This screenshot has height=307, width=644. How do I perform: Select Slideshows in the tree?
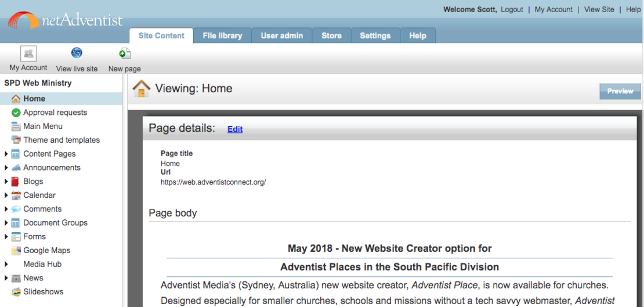(x=43, y=292)
